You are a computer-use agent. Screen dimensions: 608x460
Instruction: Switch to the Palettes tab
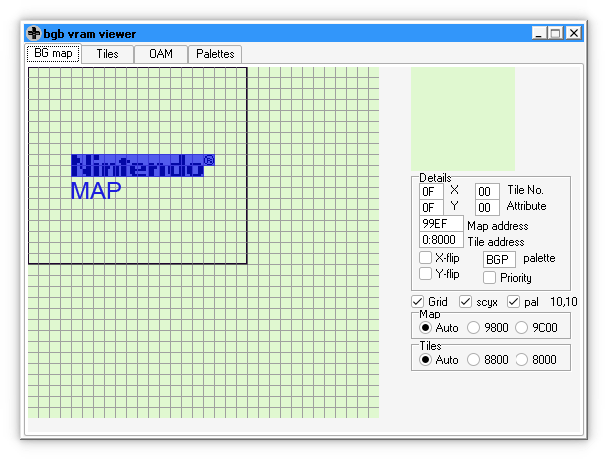pyautogui.click(x=215, y=54)
